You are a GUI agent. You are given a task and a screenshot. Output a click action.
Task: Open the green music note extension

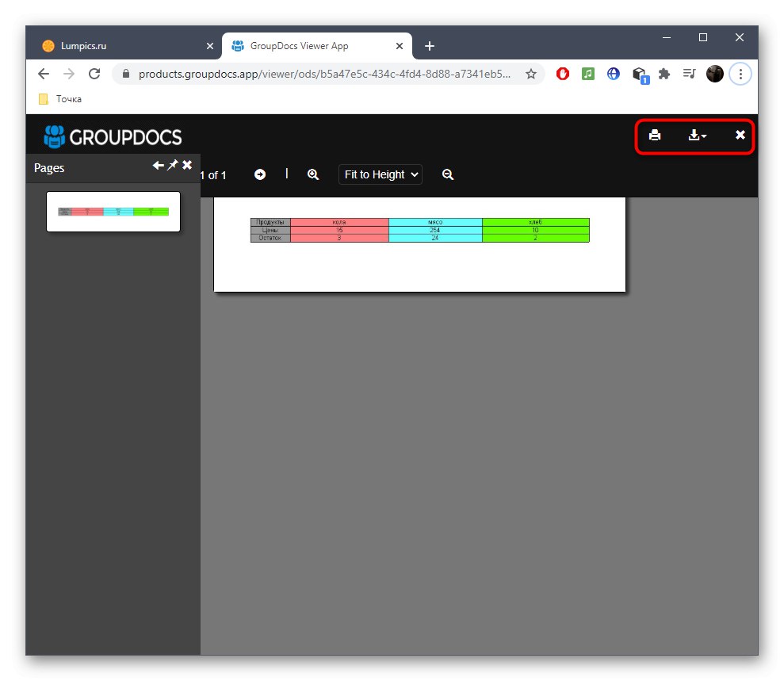[x=588, y=74]
